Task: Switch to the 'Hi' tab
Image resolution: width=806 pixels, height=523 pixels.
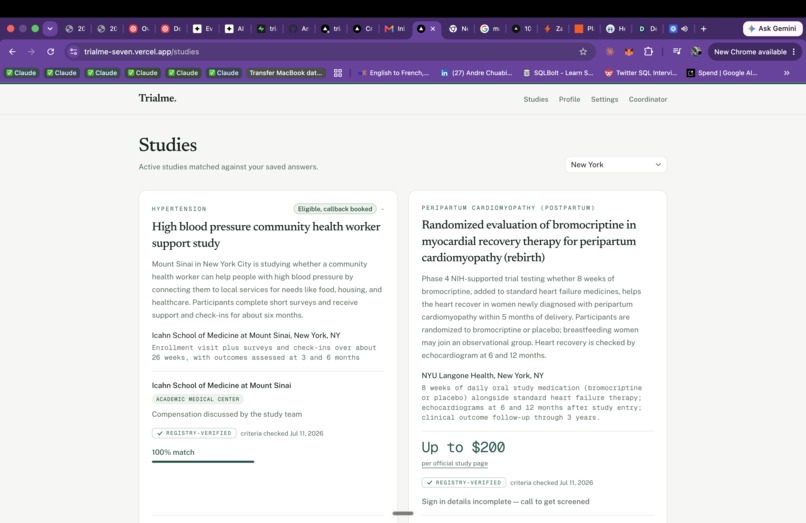Action: click(x=616, y=29)
